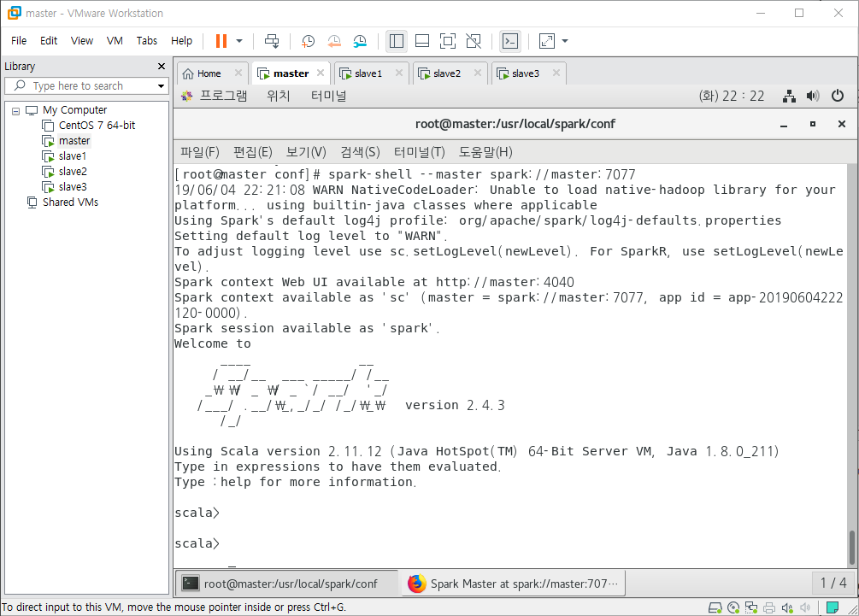Click the network adapter status icon

751,607
